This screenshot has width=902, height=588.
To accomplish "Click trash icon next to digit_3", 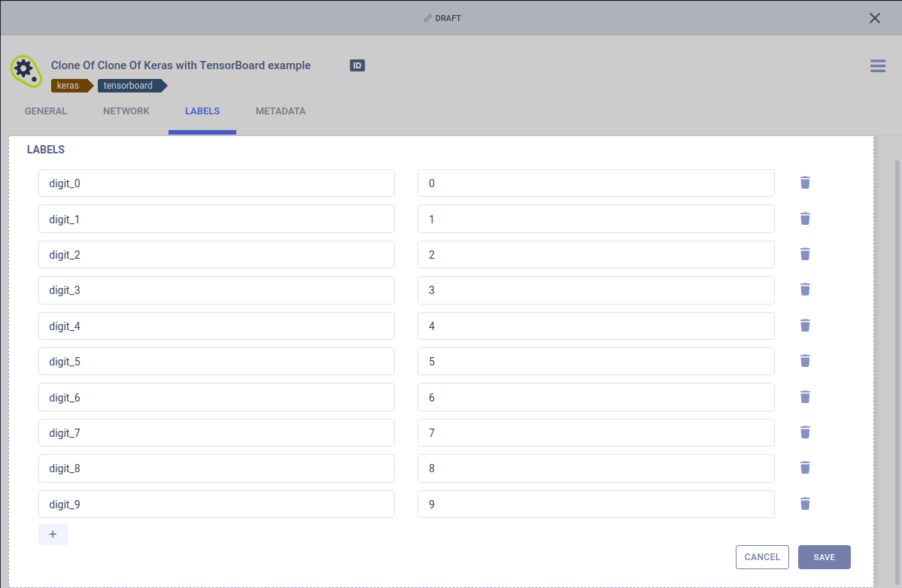I will point(805,289).
